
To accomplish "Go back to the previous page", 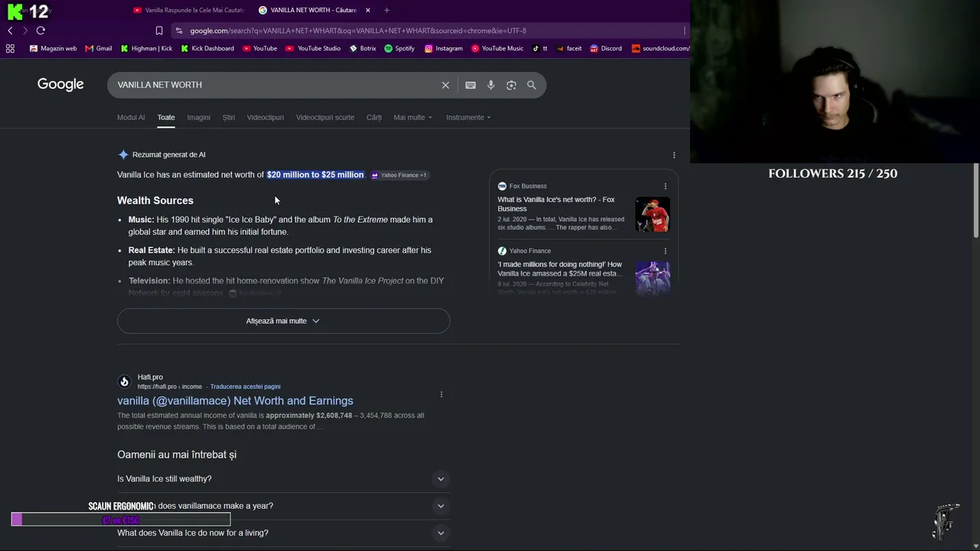I will coord(10,31).
